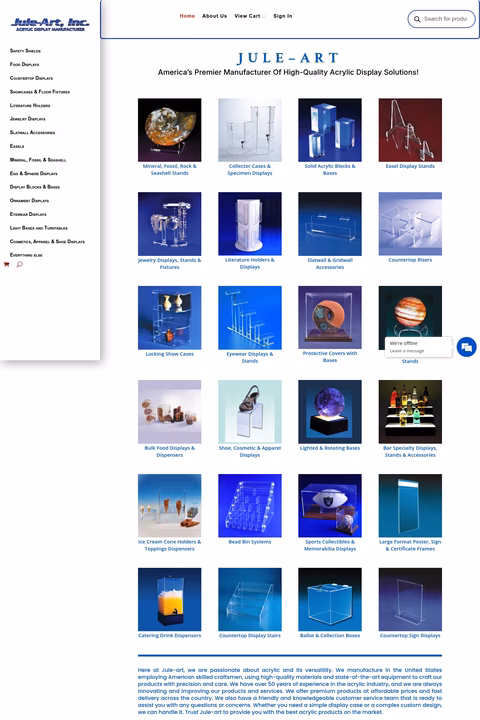The height and width of the screenshot is (720, 480).
Task: Open the Ice Cream Cone Holders thumbnail
Action: point(169,506)
